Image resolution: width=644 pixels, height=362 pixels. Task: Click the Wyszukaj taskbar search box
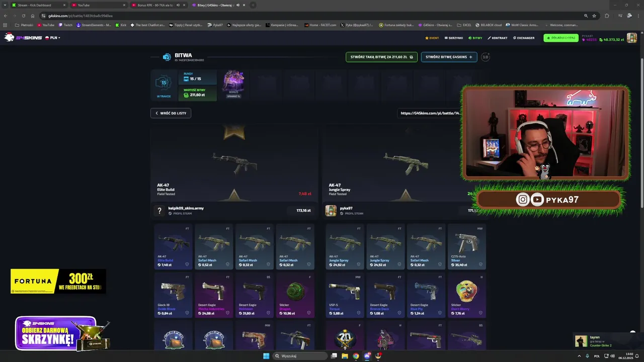300,356
